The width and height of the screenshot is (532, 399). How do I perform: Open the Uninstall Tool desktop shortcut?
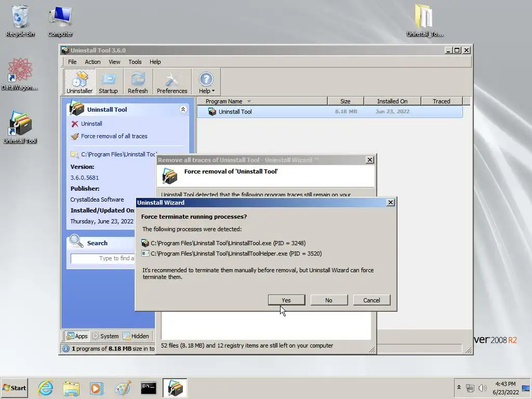tap(20, 128)
